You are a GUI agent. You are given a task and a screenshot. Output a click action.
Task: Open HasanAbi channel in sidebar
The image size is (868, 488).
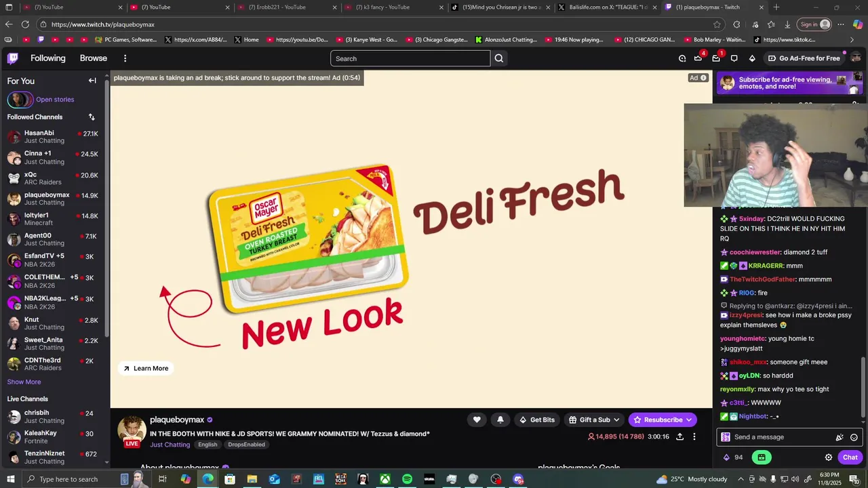point(53,137)
